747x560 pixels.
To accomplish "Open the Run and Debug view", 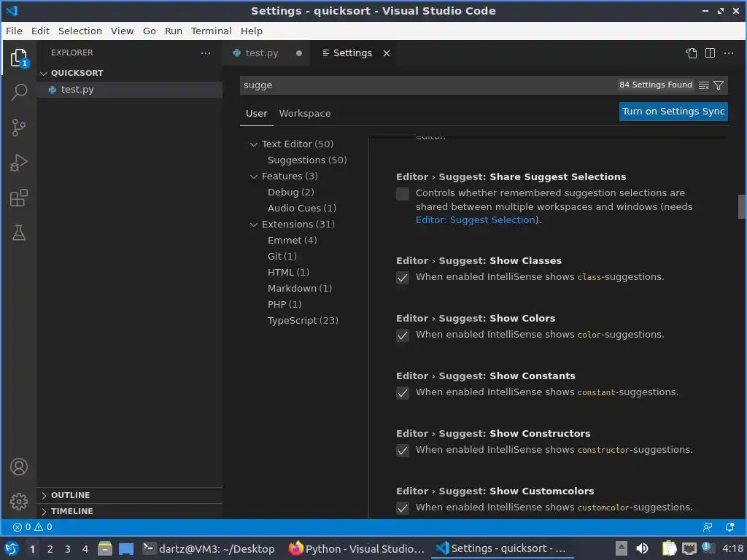I will (x=19, y=163).
